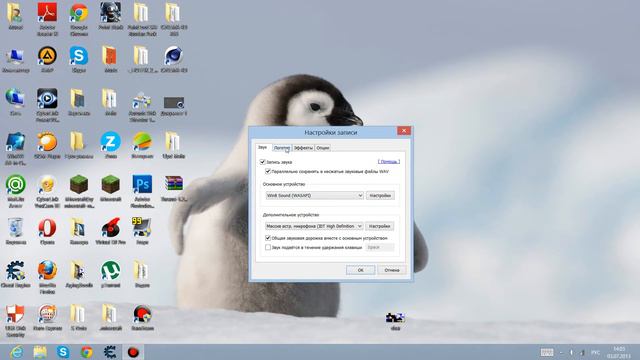Toggle the 'Запись звука' checkbox
The image size is (640, 360).
(262, 162)
